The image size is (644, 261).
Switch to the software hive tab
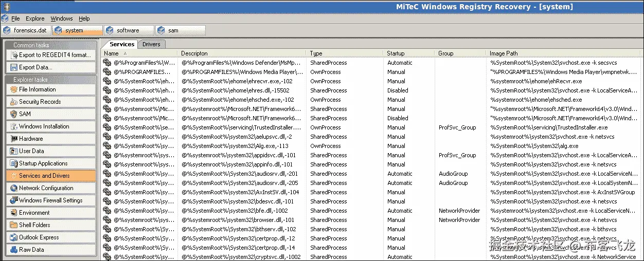tap(129, 30)
